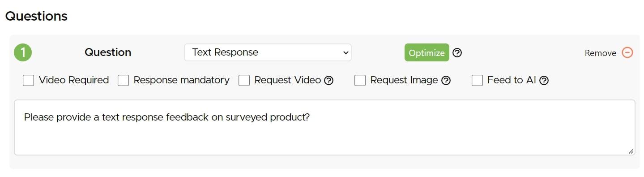The width and height of the screenshot is (644, 177).
Task: Check the Request Video checkbox
Action: coord(244,80)
